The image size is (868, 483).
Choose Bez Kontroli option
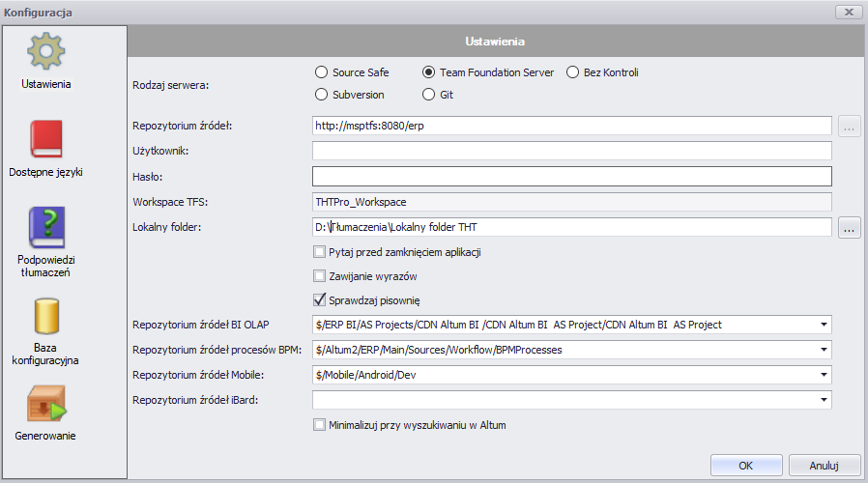[x=572, y=72]
